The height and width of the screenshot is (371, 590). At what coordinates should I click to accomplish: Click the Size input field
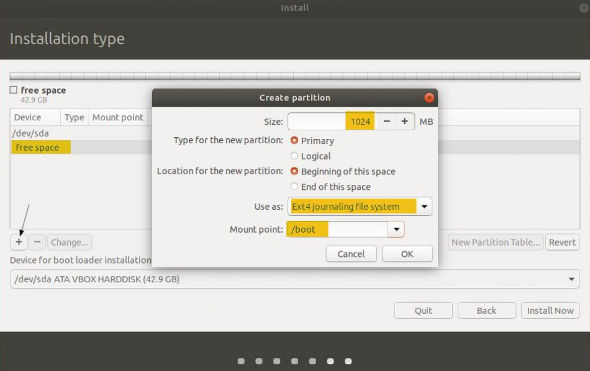332,122
